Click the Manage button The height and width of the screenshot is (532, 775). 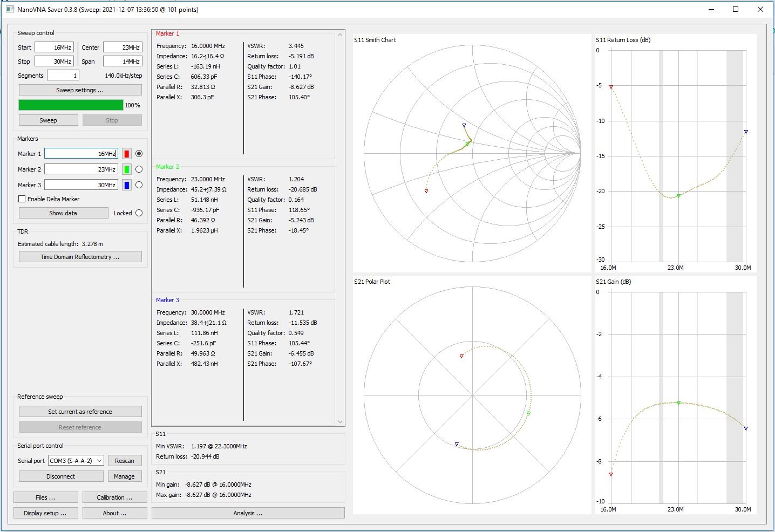(125, 476)
